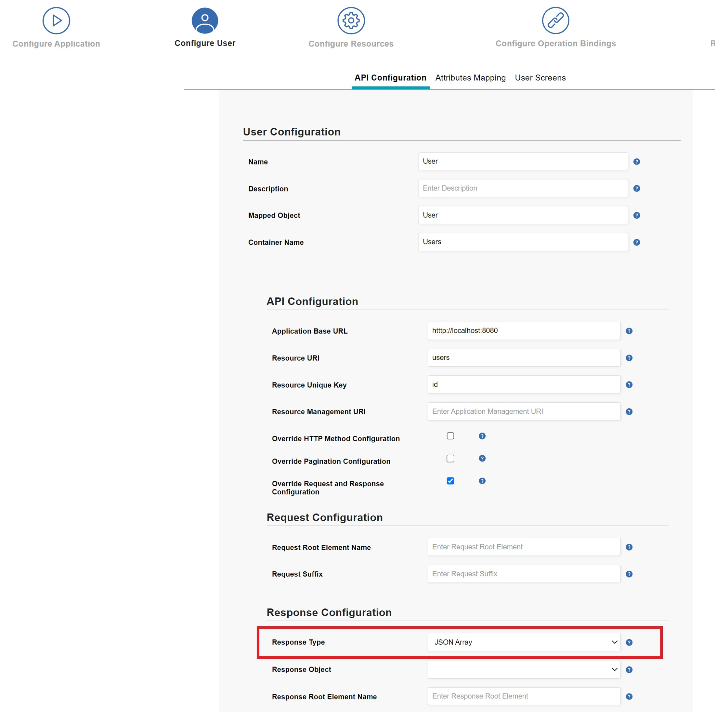Click the Response Root Element Name field
This screenshot has height=728, width=728.
[524, 696]
